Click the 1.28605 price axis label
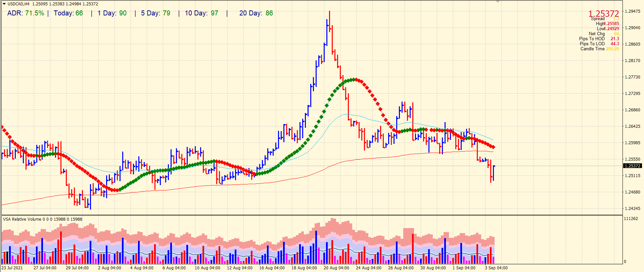Screen dimensions: 644x272 coord(632,44)
